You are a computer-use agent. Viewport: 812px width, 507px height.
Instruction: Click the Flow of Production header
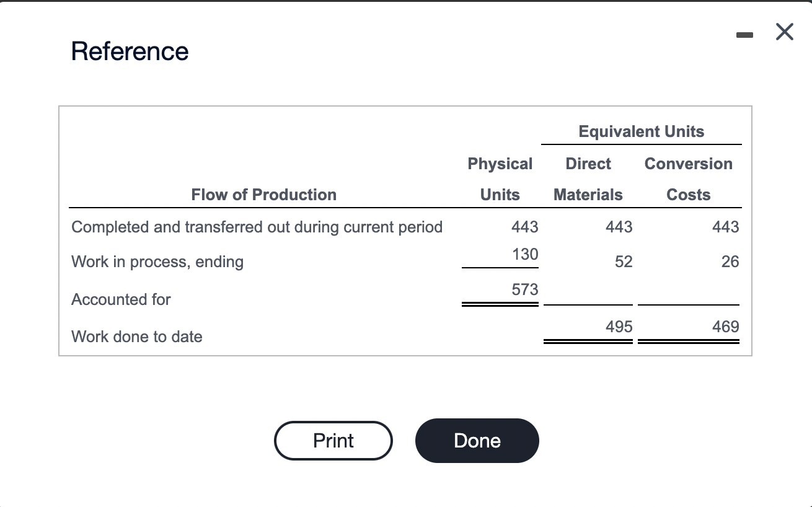pos(263,194)
